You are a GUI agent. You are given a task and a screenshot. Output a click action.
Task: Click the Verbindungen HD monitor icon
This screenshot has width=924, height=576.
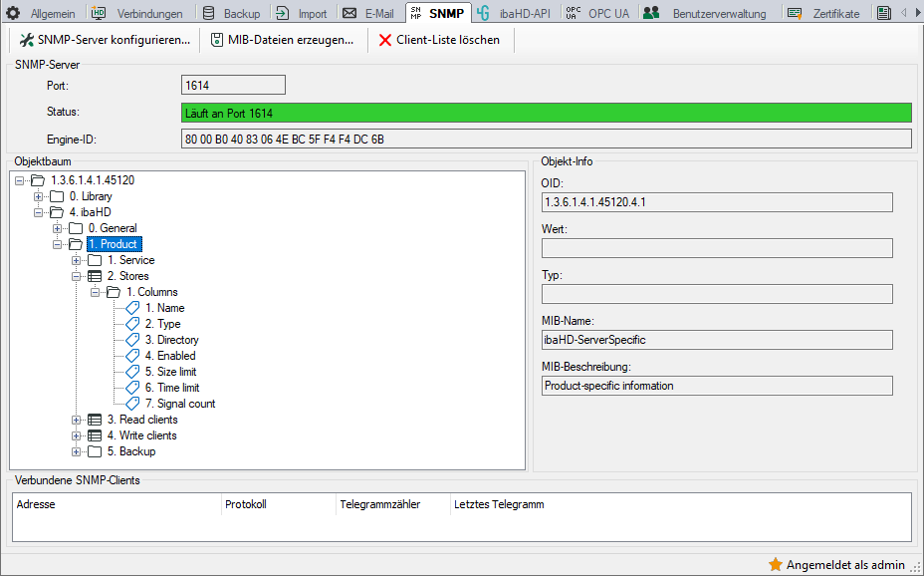point(98,13)
